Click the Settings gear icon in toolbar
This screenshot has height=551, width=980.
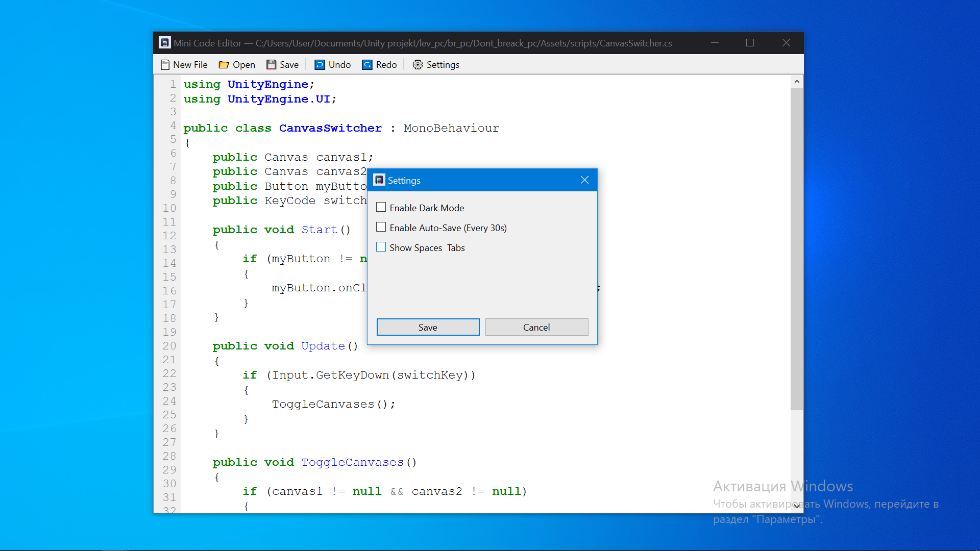418,65
